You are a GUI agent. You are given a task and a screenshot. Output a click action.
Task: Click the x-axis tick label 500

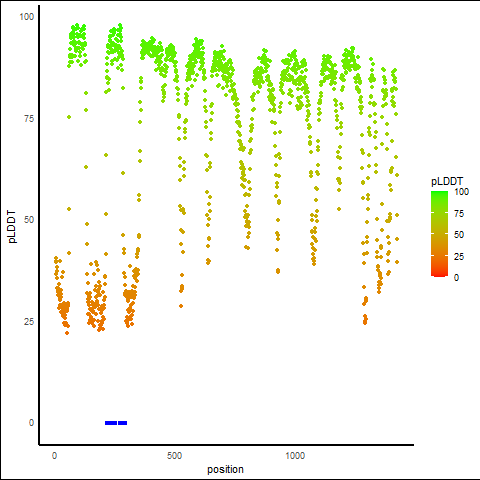click(174, 456)
